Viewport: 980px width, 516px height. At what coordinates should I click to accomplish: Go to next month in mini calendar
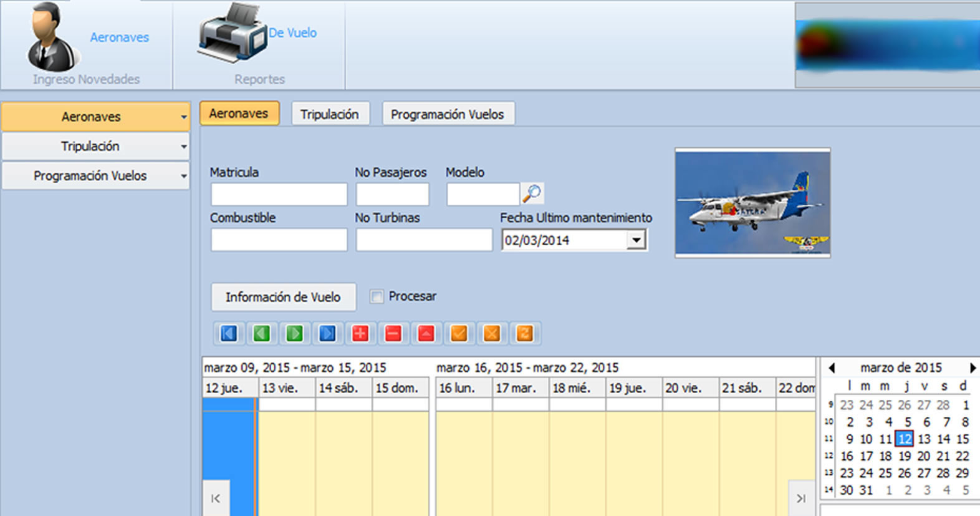point(972,368)
